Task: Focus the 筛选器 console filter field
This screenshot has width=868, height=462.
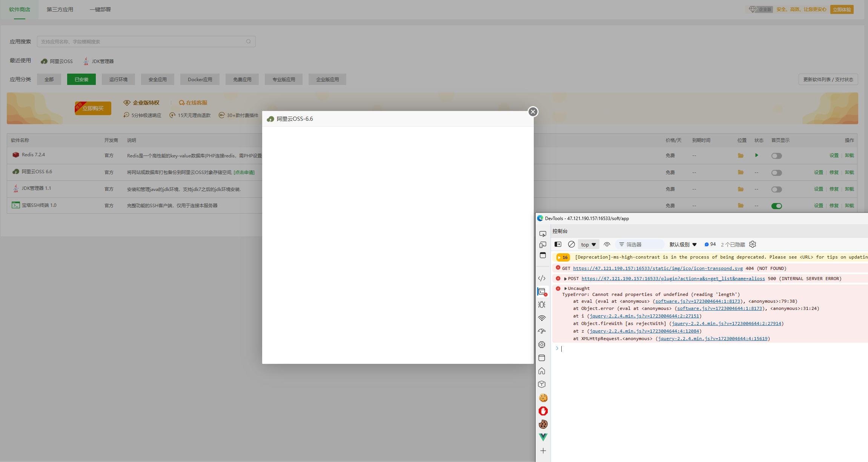Action: pos(640,245)
